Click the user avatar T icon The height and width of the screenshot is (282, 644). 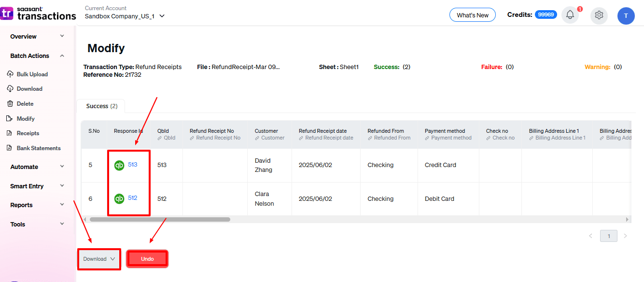tap(626, 15)
